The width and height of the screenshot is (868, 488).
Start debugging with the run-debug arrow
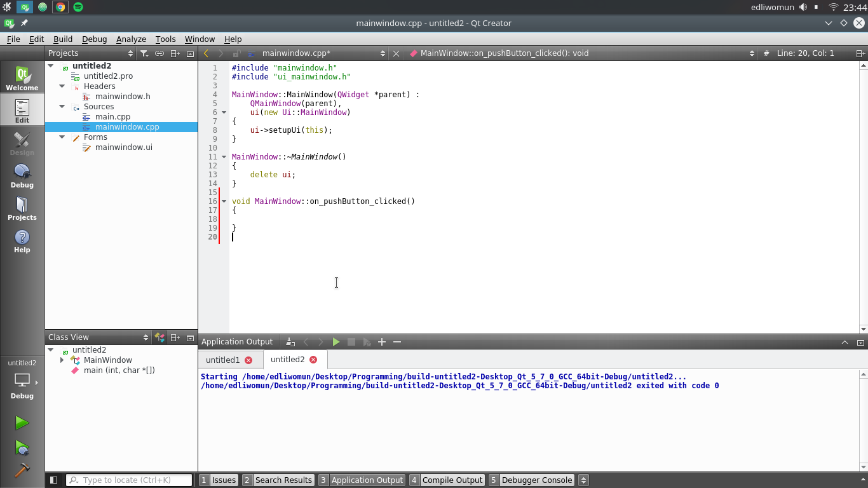tap(22, 447)
